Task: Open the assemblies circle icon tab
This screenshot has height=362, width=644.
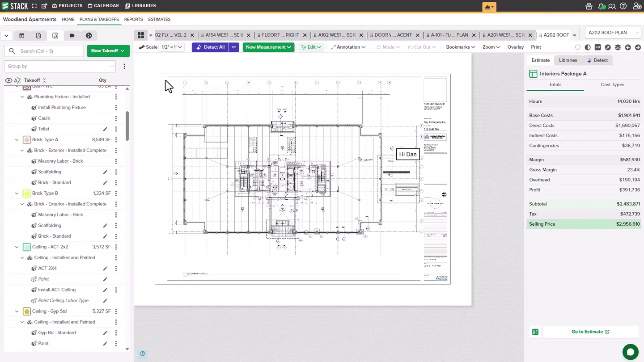Action: pyautogui.click(x=89, y=36)
